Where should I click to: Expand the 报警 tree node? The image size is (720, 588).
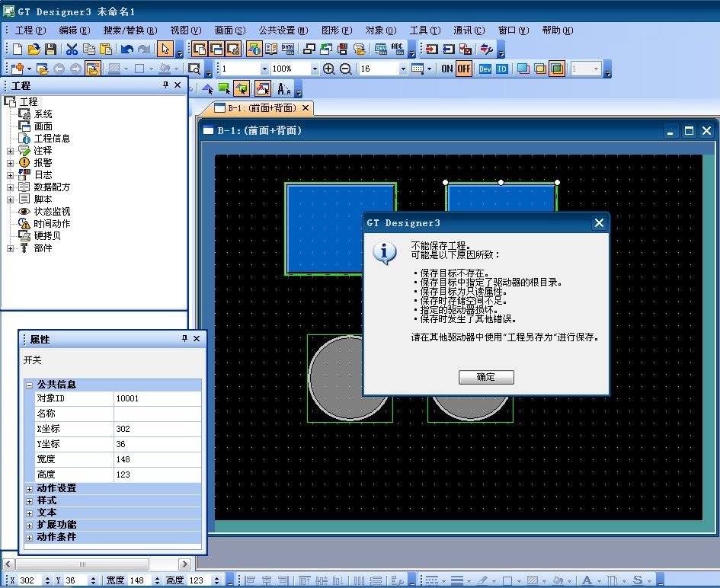[x=10, y=163]
